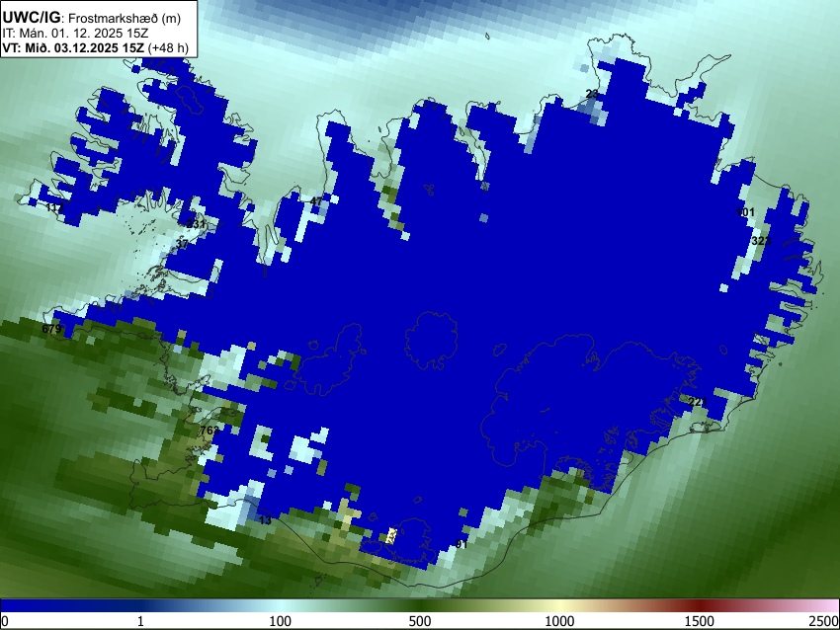Viewport: 840px width, 630px height.
Task: Click the legend label 2500
Action: click(x=824, y=621)
